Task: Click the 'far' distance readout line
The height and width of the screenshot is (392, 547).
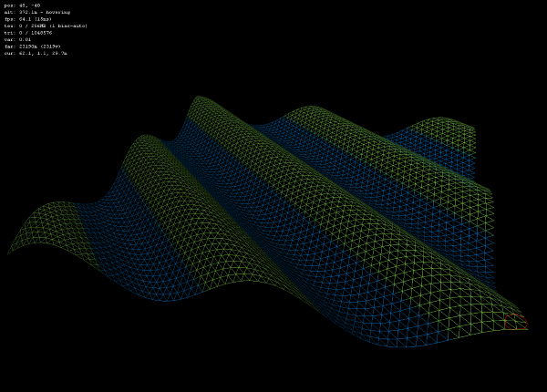Action: point(32,46)
